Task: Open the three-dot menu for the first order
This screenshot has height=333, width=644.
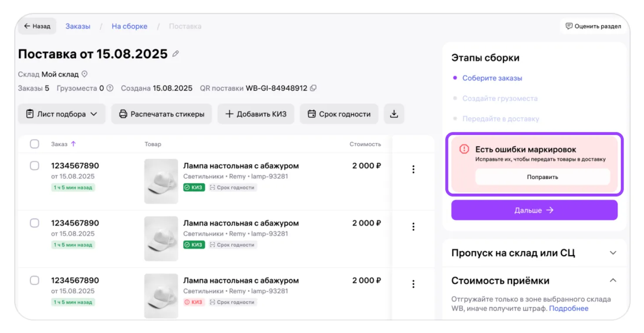Action: tap(413, 169)
